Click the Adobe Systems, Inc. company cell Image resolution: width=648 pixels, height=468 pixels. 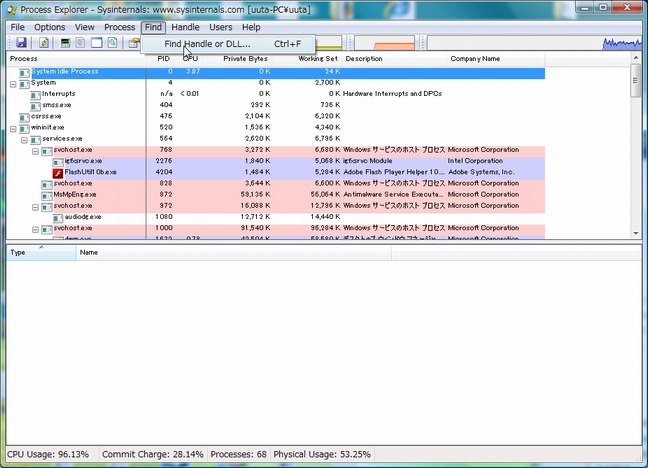(481, 172)
